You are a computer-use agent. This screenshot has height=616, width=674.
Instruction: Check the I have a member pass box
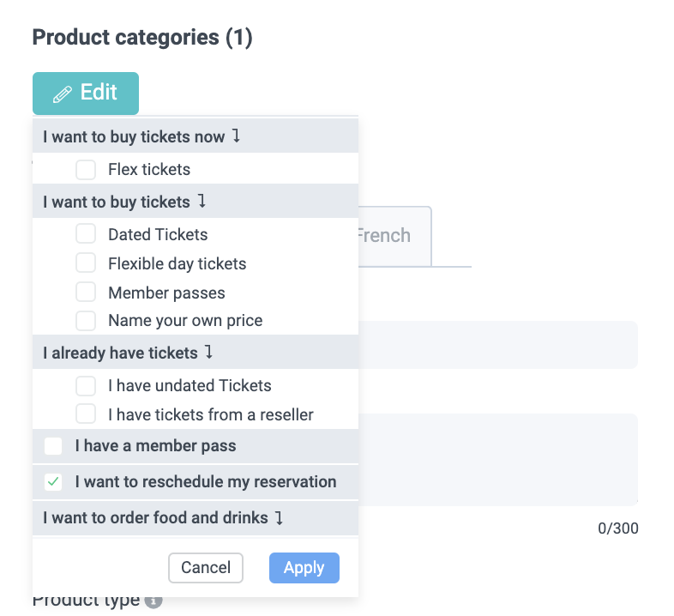point(54,446)
